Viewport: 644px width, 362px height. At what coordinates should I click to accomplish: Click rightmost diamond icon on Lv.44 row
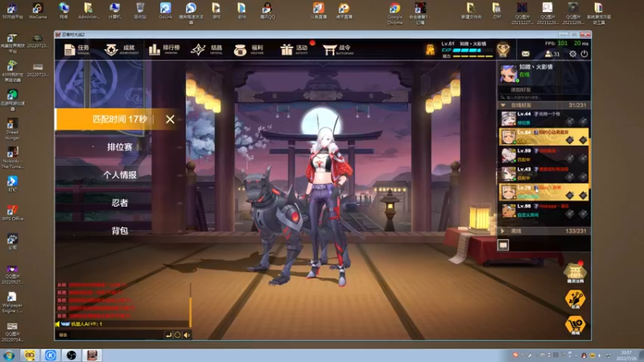(583, 121)
